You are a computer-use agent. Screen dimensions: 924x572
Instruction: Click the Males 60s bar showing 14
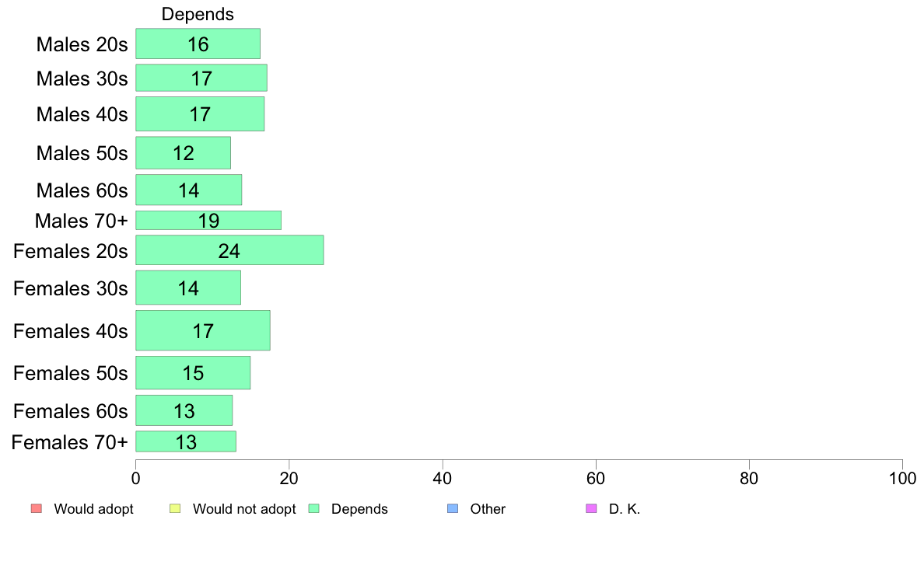(x=189, y=190)
